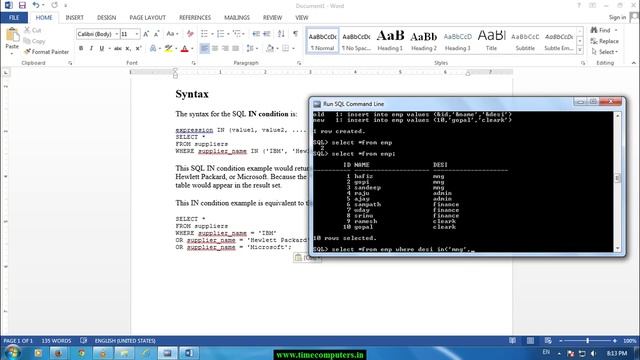The image size is (640, 360).
Task: Increase paragraph indent
Action: click(x=267, y=34)
